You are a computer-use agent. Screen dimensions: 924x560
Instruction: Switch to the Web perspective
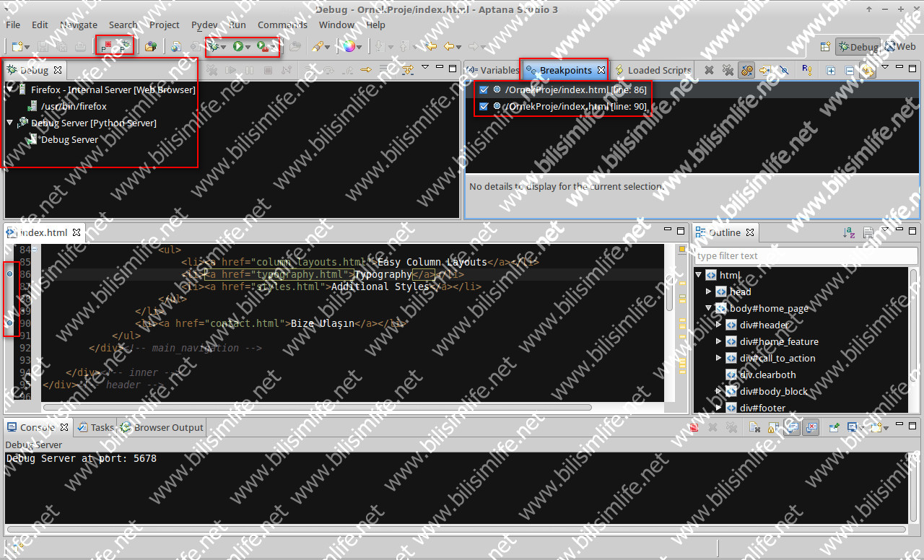pos(900,46)
